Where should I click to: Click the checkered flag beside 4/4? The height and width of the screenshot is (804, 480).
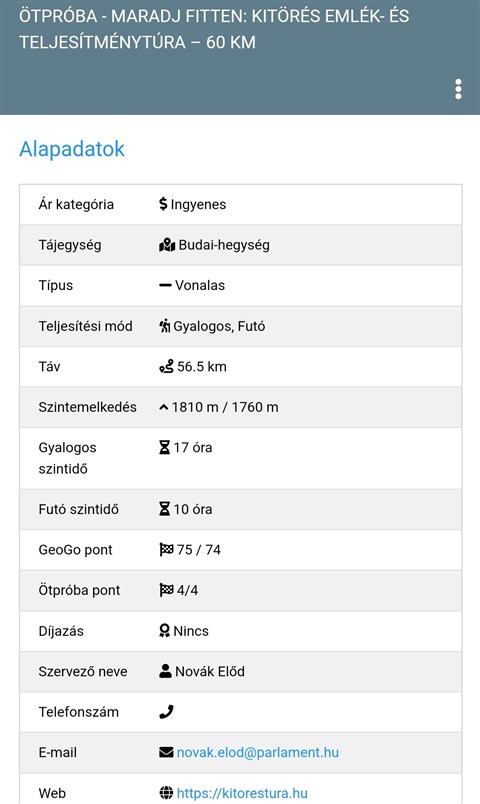[x=166, y=590]
